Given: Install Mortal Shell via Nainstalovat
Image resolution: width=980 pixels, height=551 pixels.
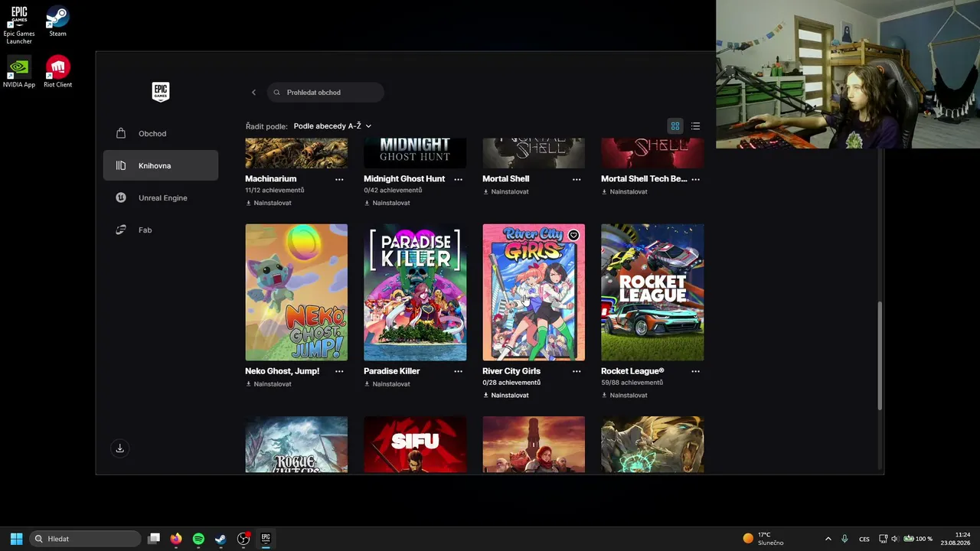Looking at the screenshot, I should click(x=506, y=191).
